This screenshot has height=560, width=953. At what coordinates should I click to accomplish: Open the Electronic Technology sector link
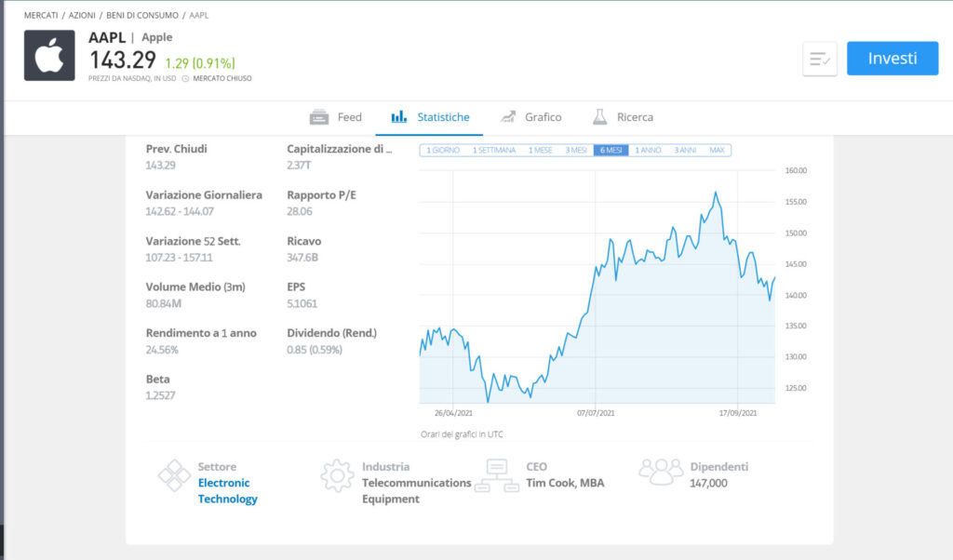pyautogui.click(x=228, y=491)
